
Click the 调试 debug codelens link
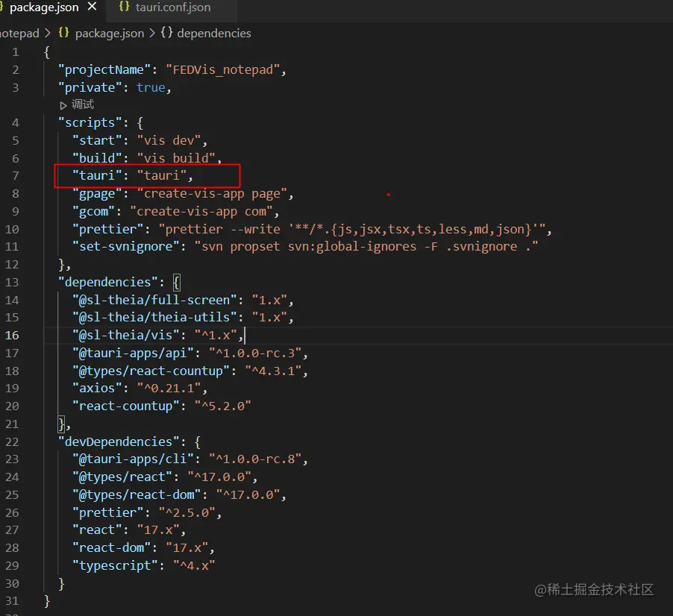pos(82,104)
